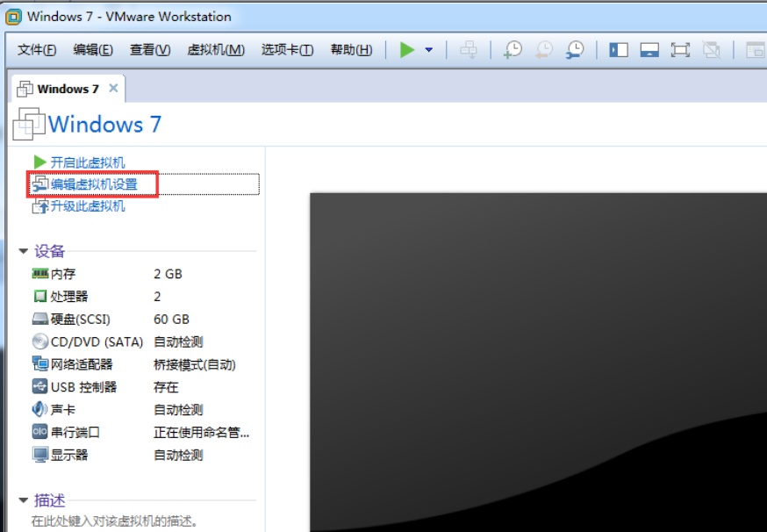Open the 编辑(E) menu
767x532 pixels.
click(93, 50)
